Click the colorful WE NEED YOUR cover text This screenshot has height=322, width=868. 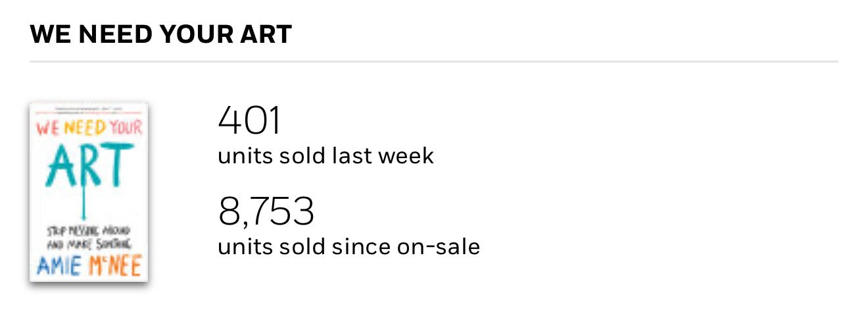tap(89, 127)
